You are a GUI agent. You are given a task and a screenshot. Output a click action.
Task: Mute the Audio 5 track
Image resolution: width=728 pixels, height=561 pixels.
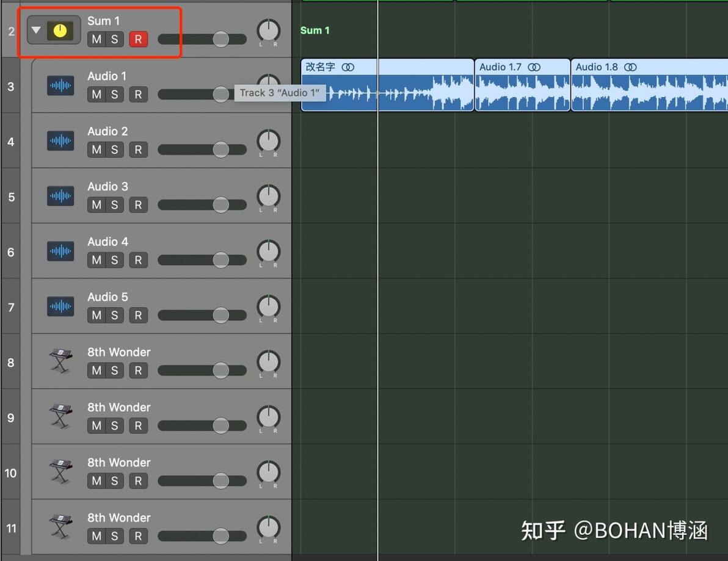pyautogui.click(x=96, y=316)
